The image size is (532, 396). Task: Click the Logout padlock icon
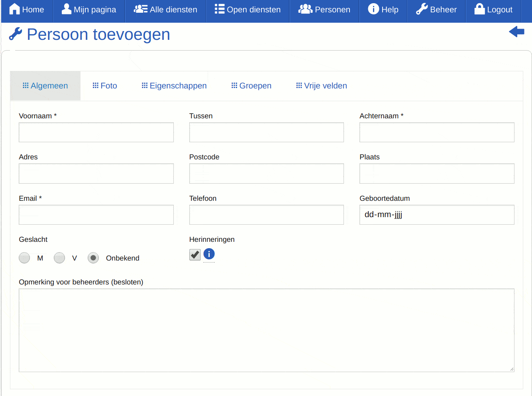(x=480, y=9)
